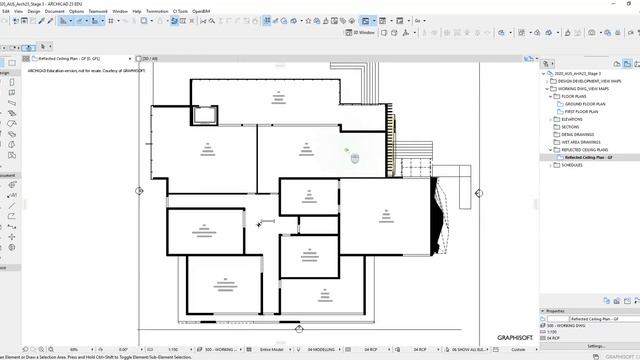
Task: Select the Dimension tool in toolbox
Action: pyautogui.click(x=12, y=185)
